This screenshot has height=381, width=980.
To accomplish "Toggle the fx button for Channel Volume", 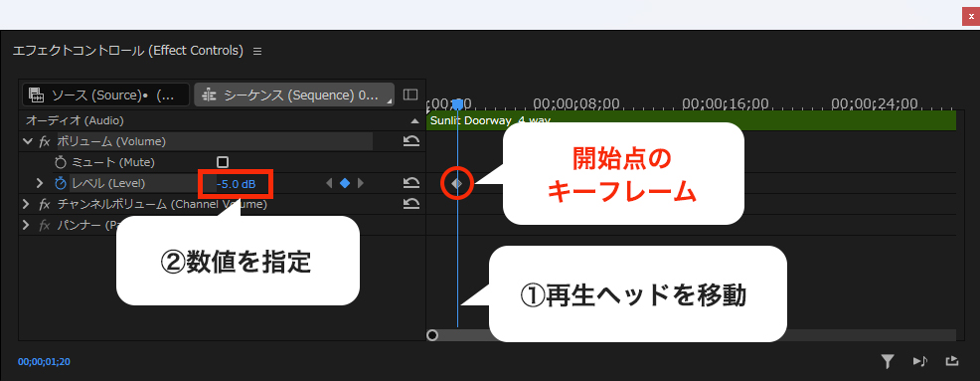I will 45,204.
